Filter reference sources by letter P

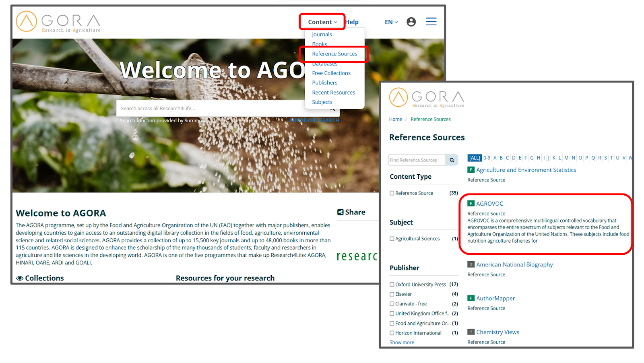(587, 158)
